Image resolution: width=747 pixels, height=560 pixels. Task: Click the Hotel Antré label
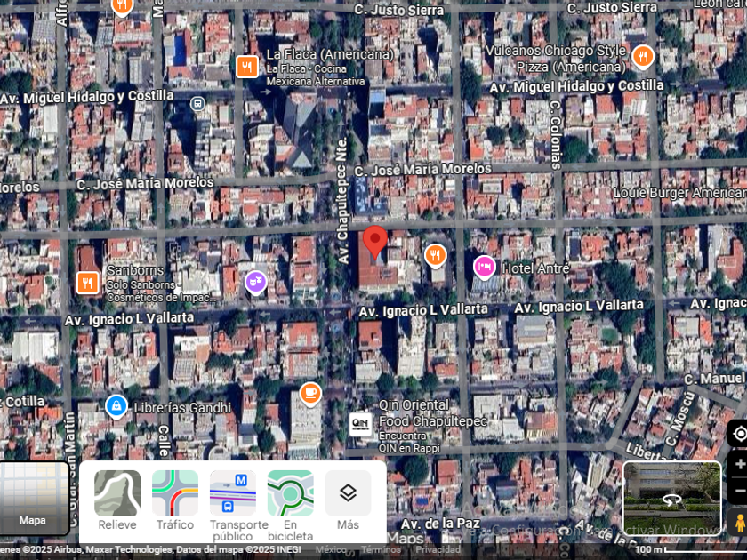coord(536,268)
